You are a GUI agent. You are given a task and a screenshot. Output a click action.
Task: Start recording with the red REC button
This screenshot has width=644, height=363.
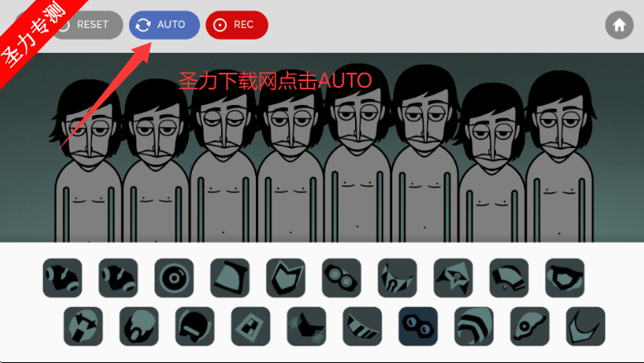click(x=237, y=25)
